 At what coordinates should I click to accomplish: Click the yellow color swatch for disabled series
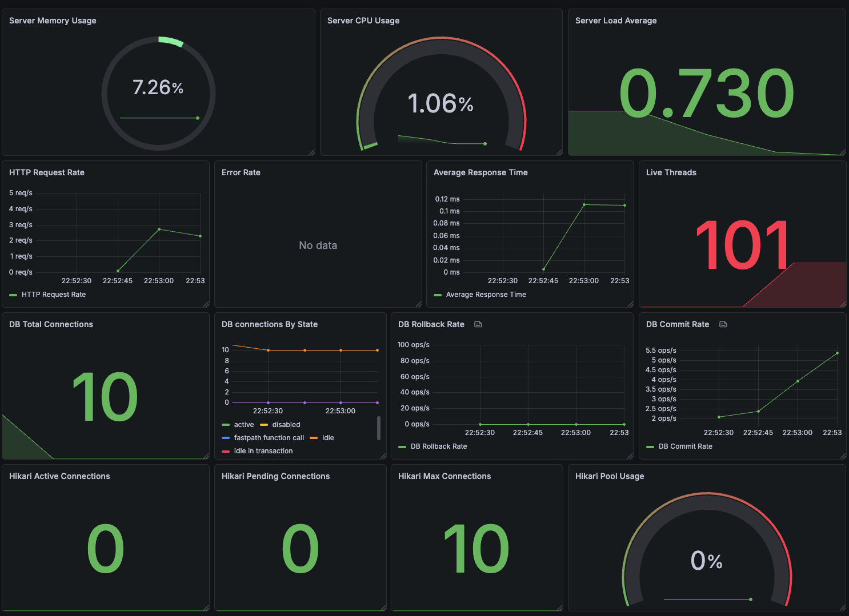[x=264, y=425]
